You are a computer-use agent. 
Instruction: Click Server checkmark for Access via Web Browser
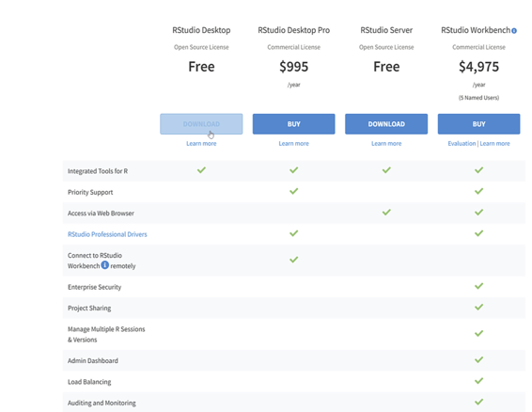[386, 213]
